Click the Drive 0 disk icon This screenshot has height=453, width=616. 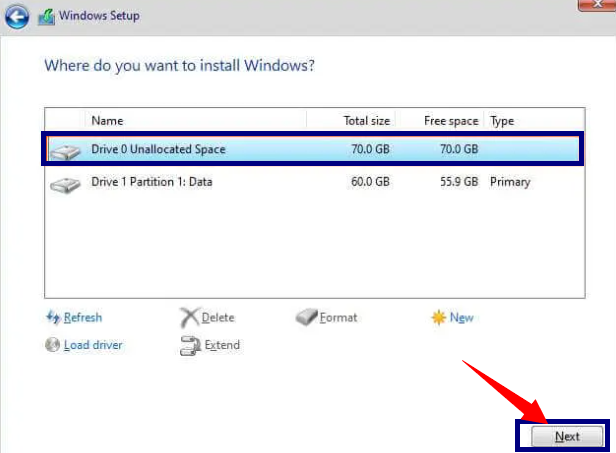pyautogui.click(x=65, y=152)
